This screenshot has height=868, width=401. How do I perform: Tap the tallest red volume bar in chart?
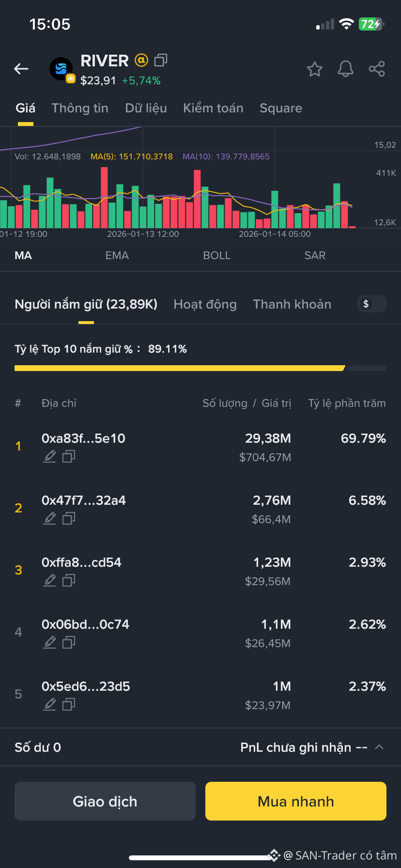coord(104,198)
